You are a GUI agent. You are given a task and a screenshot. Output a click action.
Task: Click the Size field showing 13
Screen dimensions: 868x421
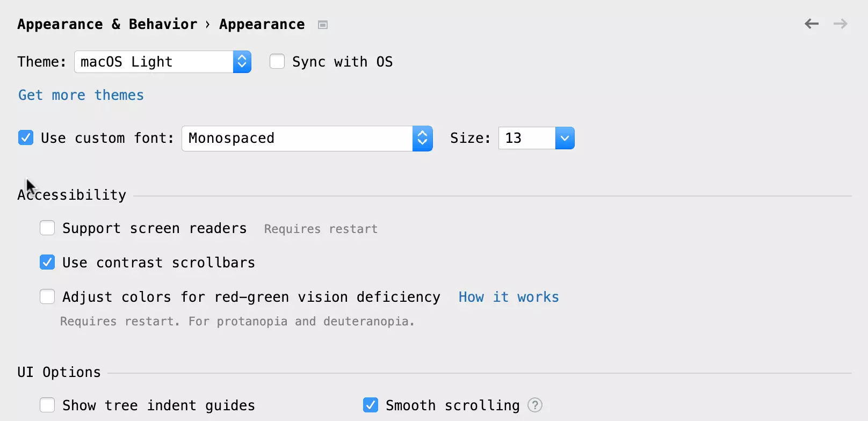click(526, 139)
